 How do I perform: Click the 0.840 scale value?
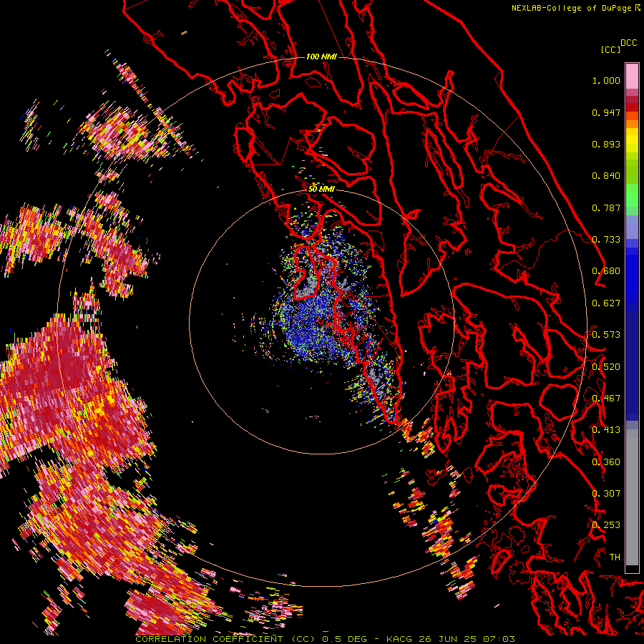(606, 176)
